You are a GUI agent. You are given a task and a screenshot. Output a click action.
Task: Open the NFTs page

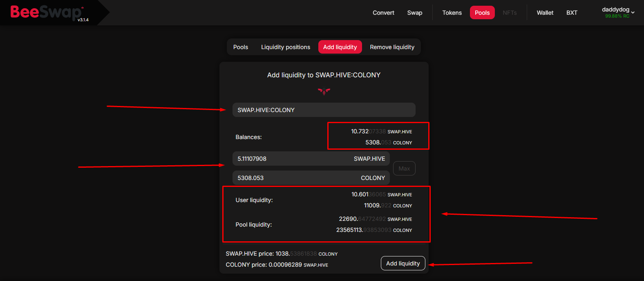click(510, 13)
